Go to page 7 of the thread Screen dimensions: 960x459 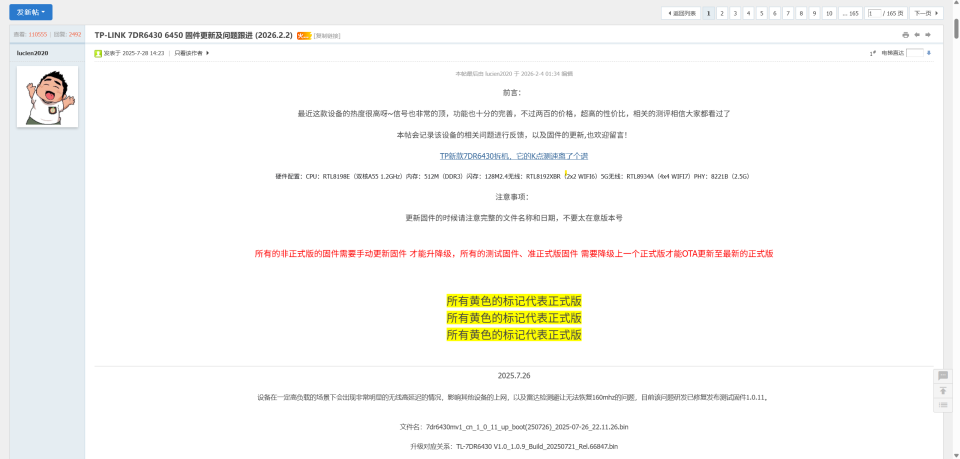[x=788, y=13]
